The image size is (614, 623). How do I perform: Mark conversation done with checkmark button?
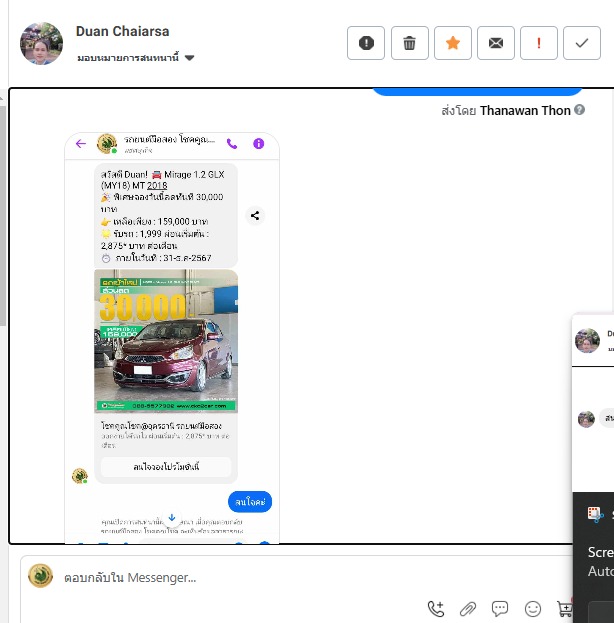point(582,43)
